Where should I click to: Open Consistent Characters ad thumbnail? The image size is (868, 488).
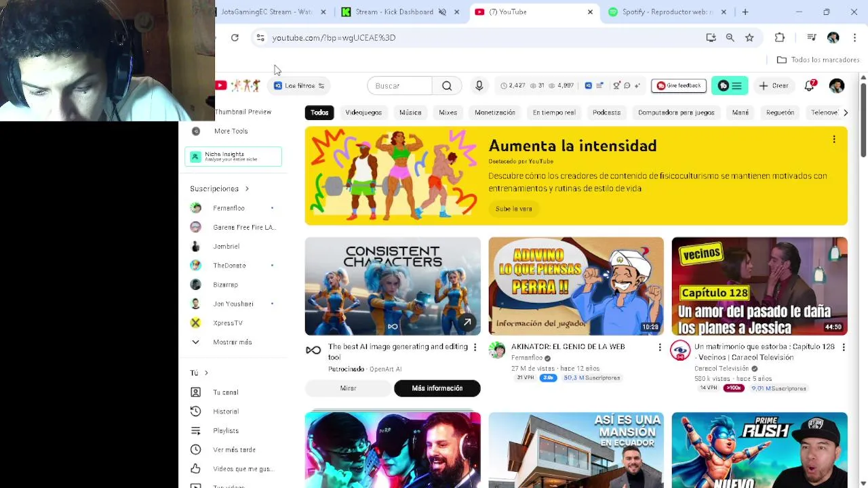pos(393,286)
